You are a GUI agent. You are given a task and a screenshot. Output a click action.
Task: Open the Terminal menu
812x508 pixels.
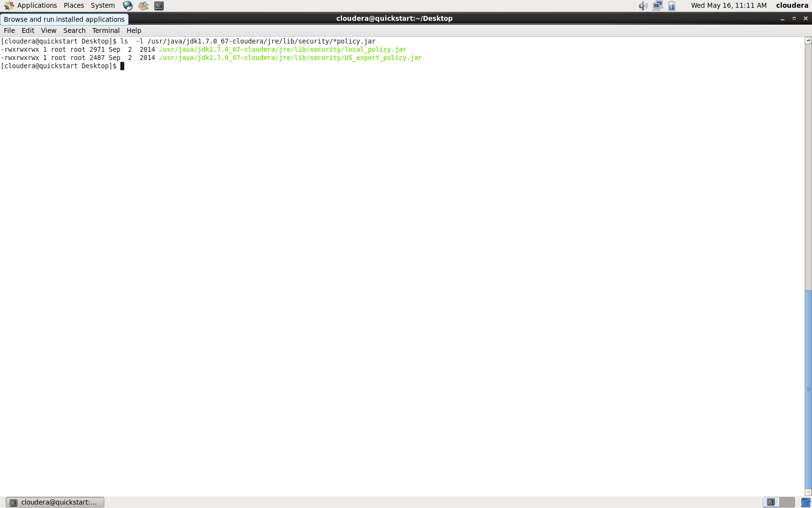tap(106, 30)
